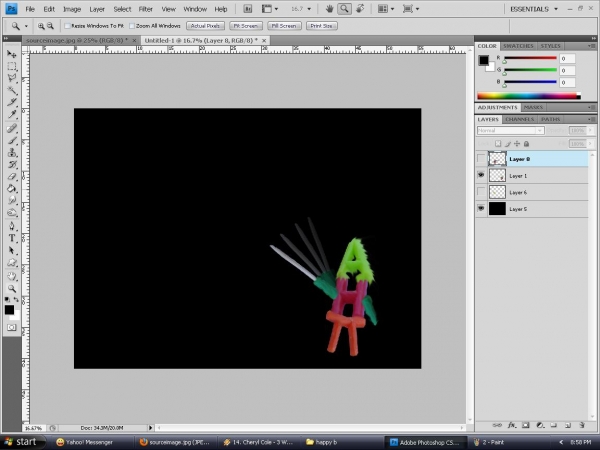Select the Brush tool
Screen dimensions: 600x450
[x=12, y=140]
